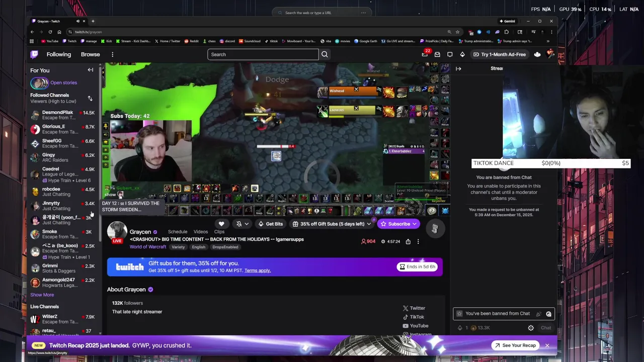
Task: Switch to Browse tab
Action: [91, 54]
